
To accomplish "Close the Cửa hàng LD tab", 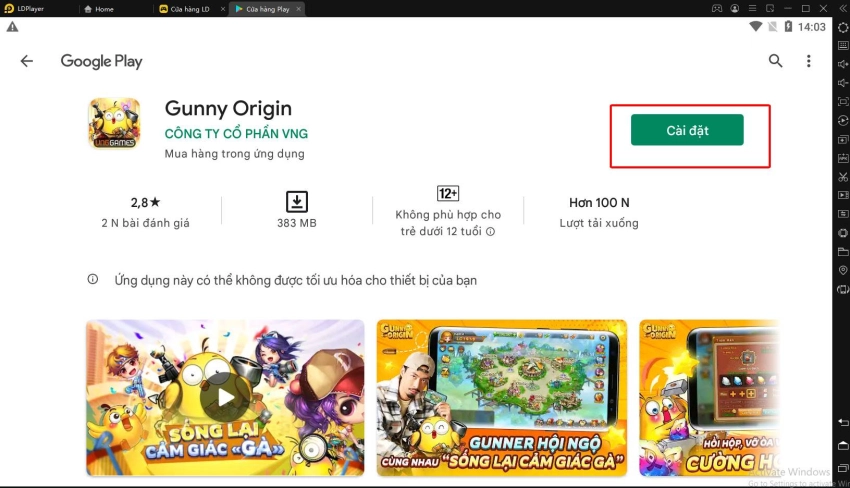I will coord(223,9).
